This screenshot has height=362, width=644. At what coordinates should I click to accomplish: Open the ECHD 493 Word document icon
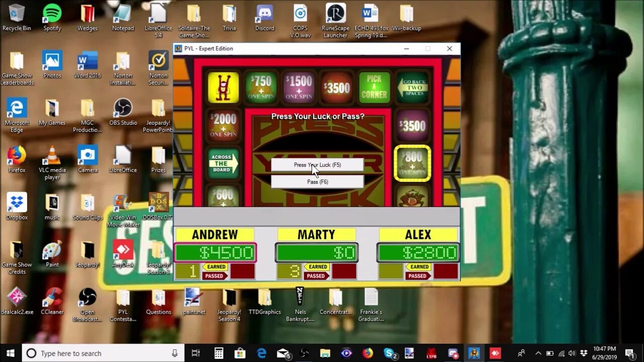click(371, 21)
